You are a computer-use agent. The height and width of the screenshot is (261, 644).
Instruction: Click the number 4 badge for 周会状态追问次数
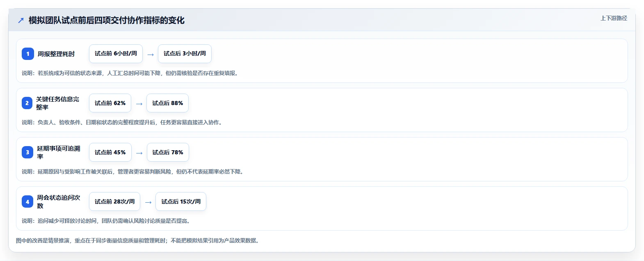point(27,201)
